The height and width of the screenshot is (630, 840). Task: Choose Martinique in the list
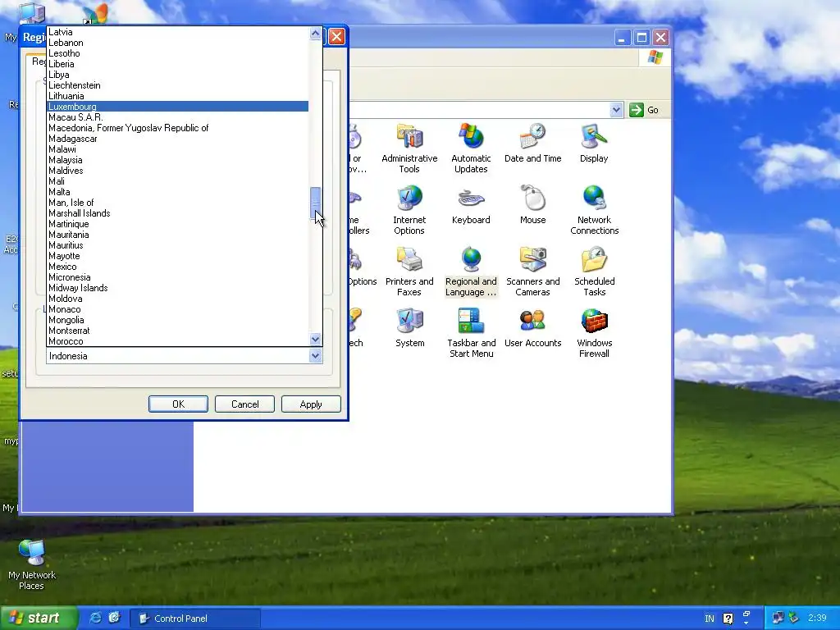click(x=178, y=224)
